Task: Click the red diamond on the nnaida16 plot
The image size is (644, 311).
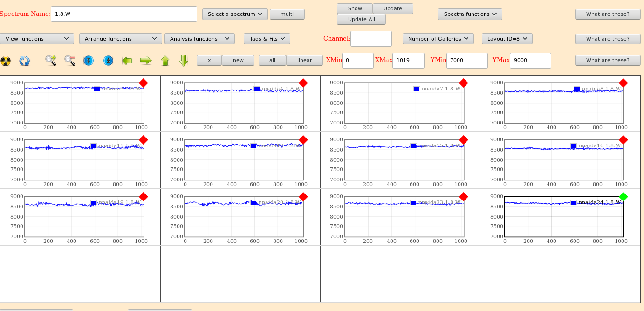Action: pos(623,140)
